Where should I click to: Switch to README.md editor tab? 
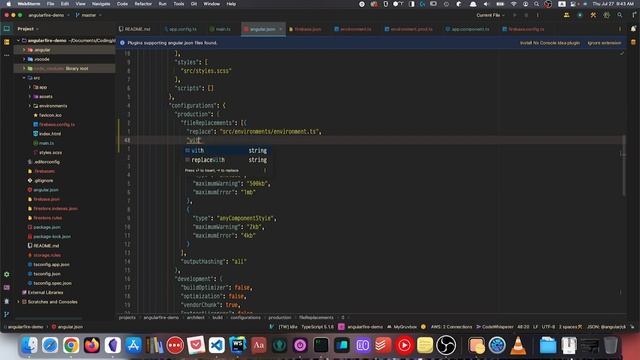pyautogui.click(x=135, y=29)
